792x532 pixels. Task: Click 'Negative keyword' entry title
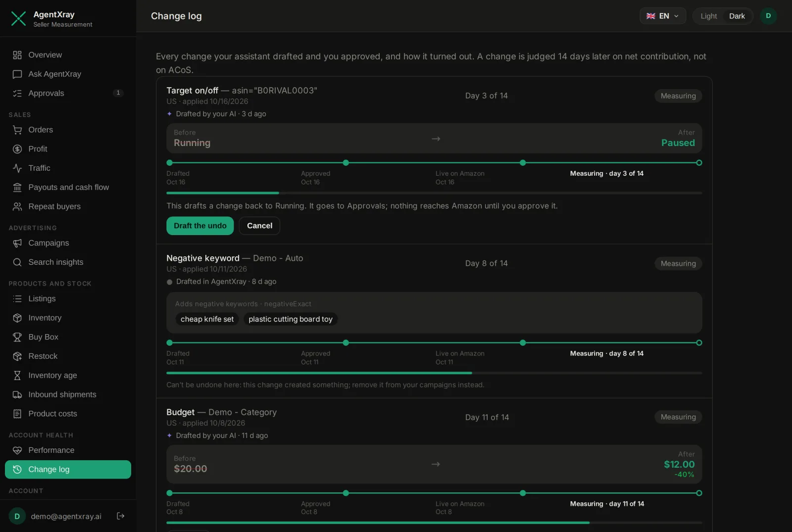coord(203,258)
